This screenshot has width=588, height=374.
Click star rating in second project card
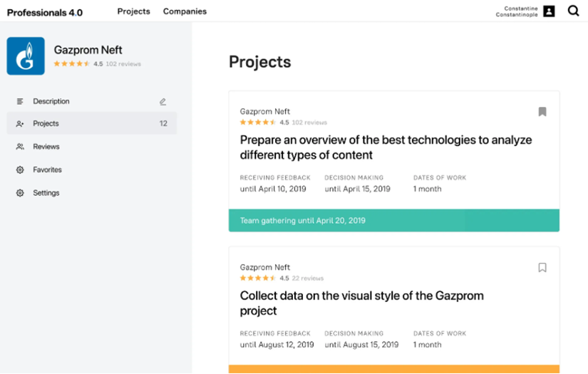click(258, 278)
